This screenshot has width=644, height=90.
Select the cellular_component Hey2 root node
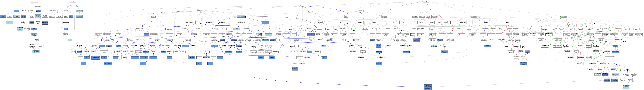[73, 2]
